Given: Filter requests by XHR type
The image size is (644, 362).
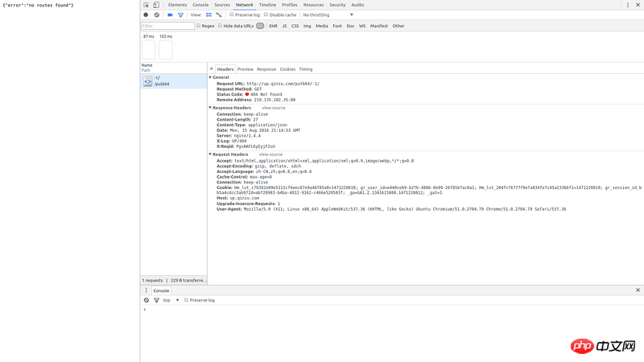Looking at the screenshot, I should tap(273, 26).
